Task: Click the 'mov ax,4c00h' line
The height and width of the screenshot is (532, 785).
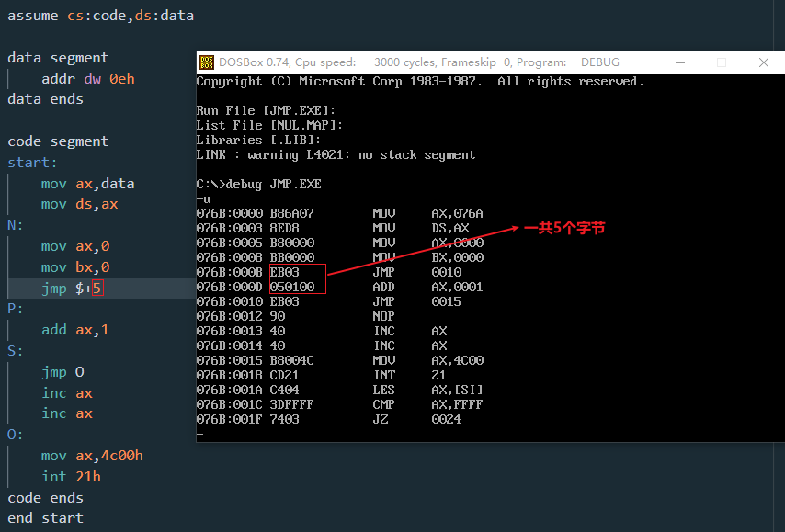Action: (x=92, y=456)
